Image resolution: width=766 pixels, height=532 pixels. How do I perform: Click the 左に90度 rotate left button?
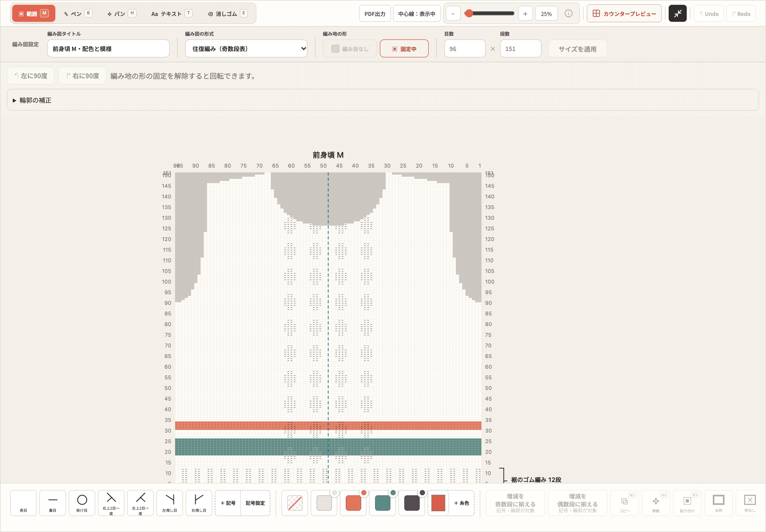[x=31, y=76]
